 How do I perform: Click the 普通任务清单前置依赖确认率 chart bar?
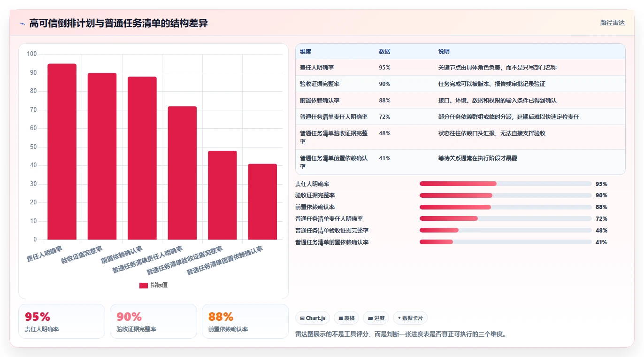tap(262, 202)
